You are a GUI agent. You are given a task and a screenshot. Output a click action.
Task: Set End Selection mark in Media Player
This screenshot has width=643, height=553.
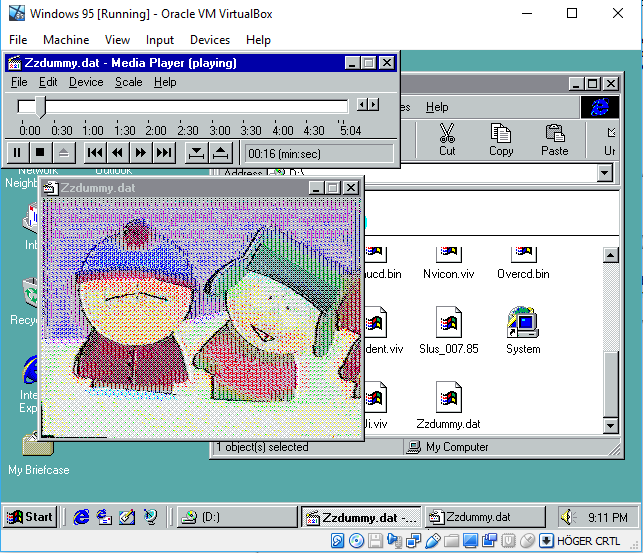[221, 153]
